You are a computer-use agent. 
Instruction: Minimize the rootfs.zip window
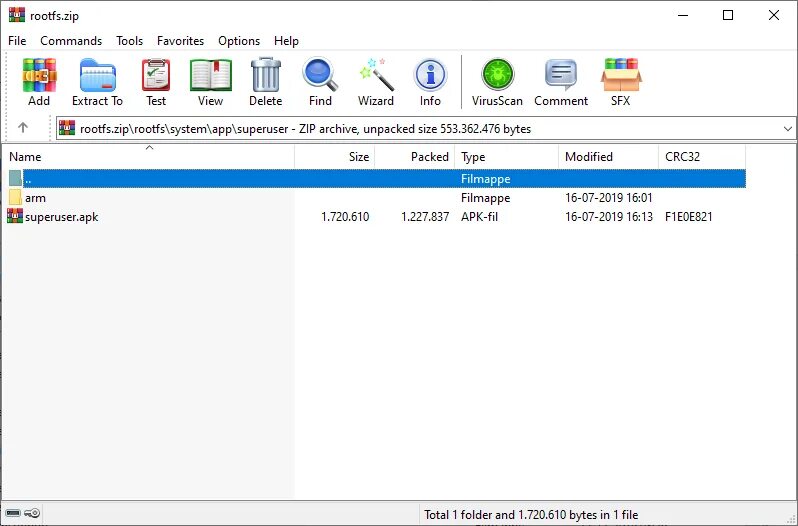pyautogui.click(x=682, y=15)
